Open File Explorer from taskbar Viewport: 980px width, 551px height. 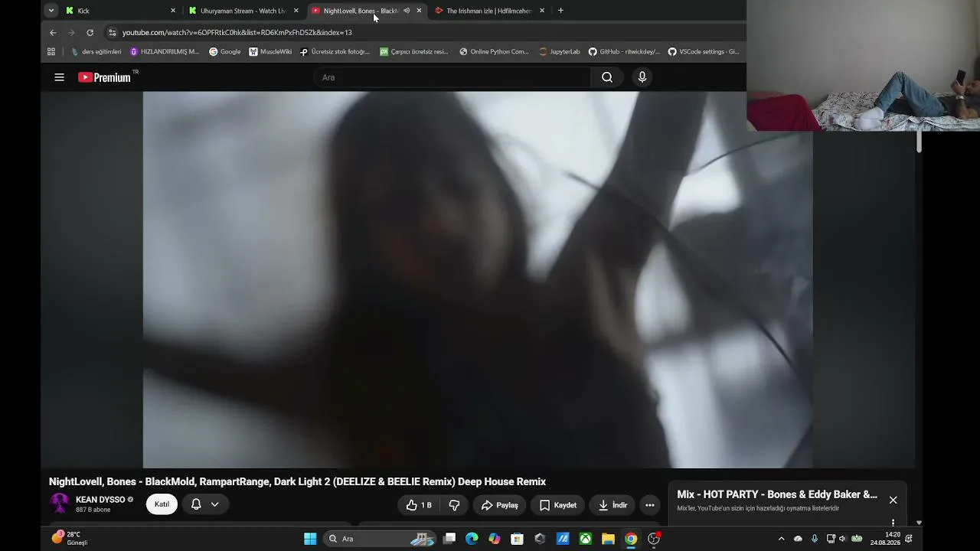pos(608,539)
